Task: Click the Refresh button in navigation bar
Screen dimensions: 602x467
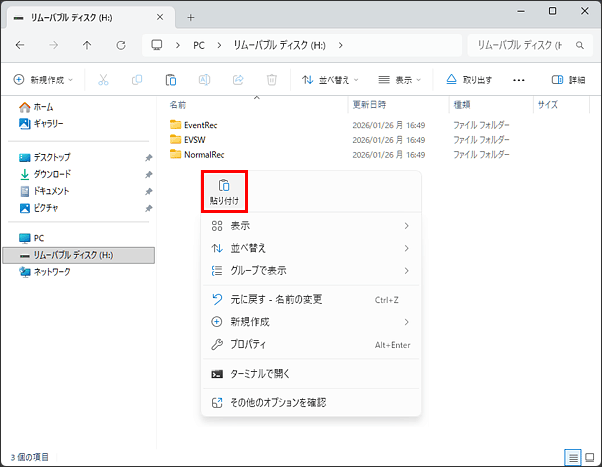Action: point(121,45)
